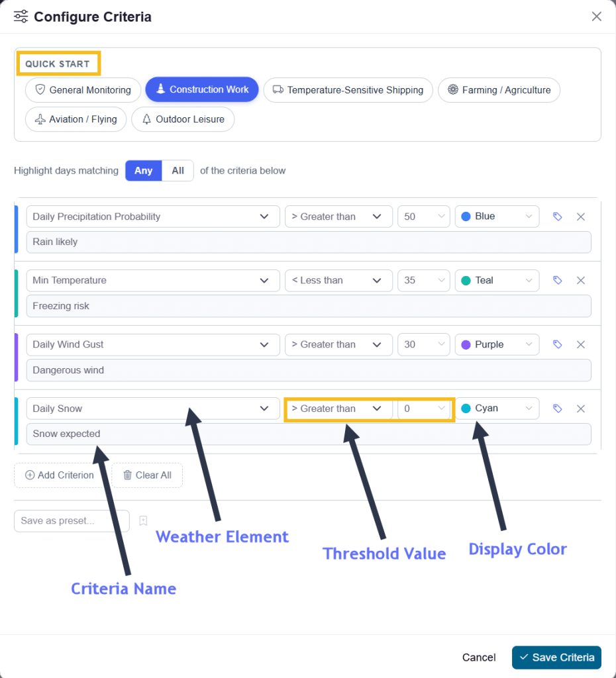Viewport: 616px width, 678px height.
Task: Click the tag icon on Dangerous wind row
Action: (557, 344)
